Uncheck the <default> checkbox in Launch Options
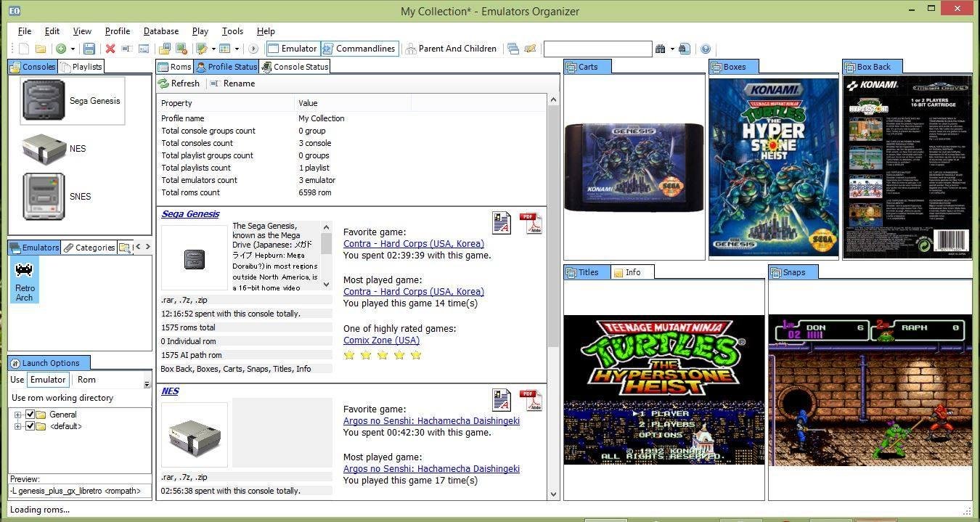Viewport: 980px width, 522px height. [30, 426]
